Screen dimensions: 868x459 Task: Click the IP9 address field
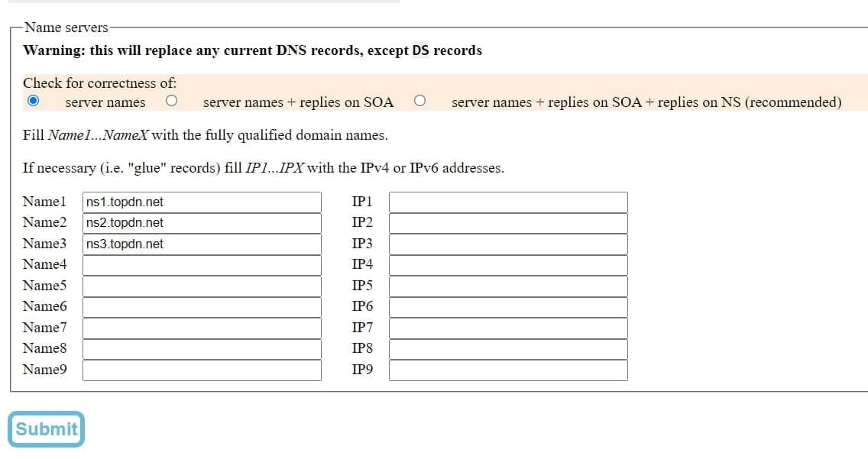pyautogui.click(x=508, y=370)
